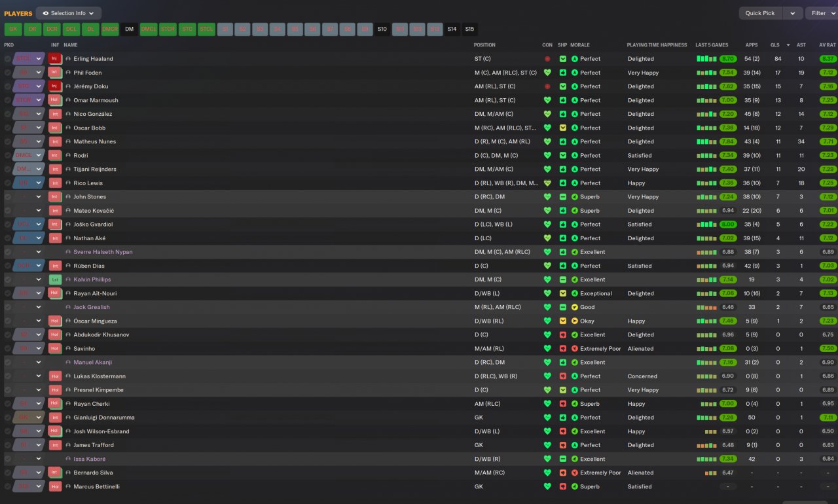Image resolution: width=838 pixels, height=504 pixels.
Task: Click Jérémy Doku's injury badge
Action: pos(55,86)
